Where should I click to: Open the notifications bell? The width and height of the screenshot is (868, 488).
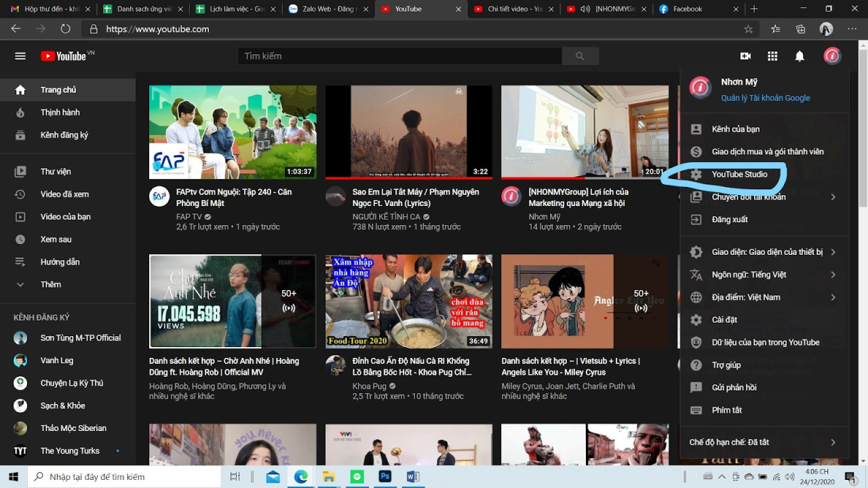(x=800, y=56)
